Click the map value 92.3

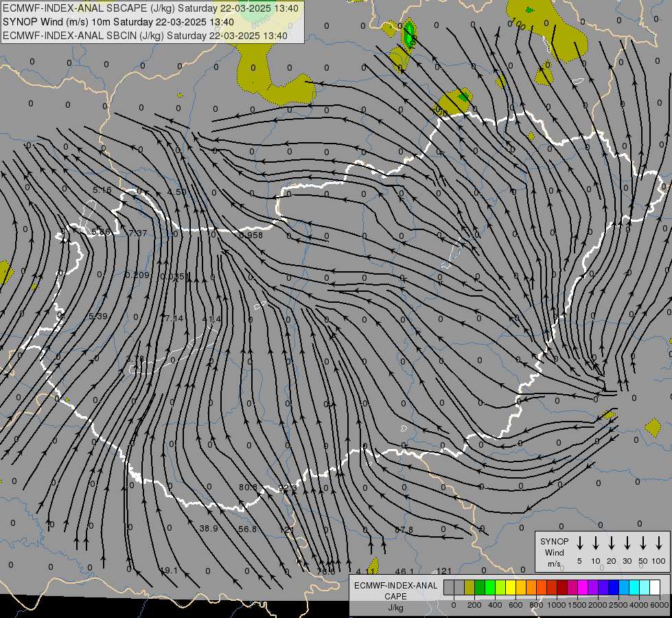coord(287,488)
